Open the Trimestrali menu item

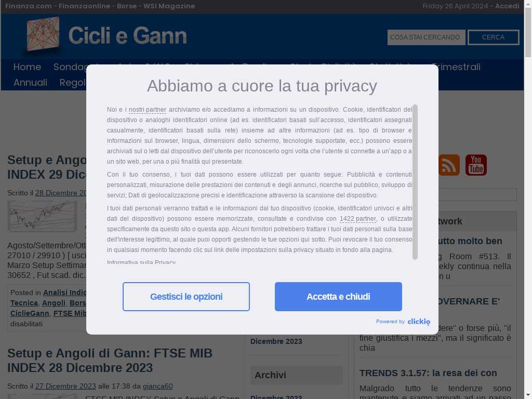(x=456, y=67)
